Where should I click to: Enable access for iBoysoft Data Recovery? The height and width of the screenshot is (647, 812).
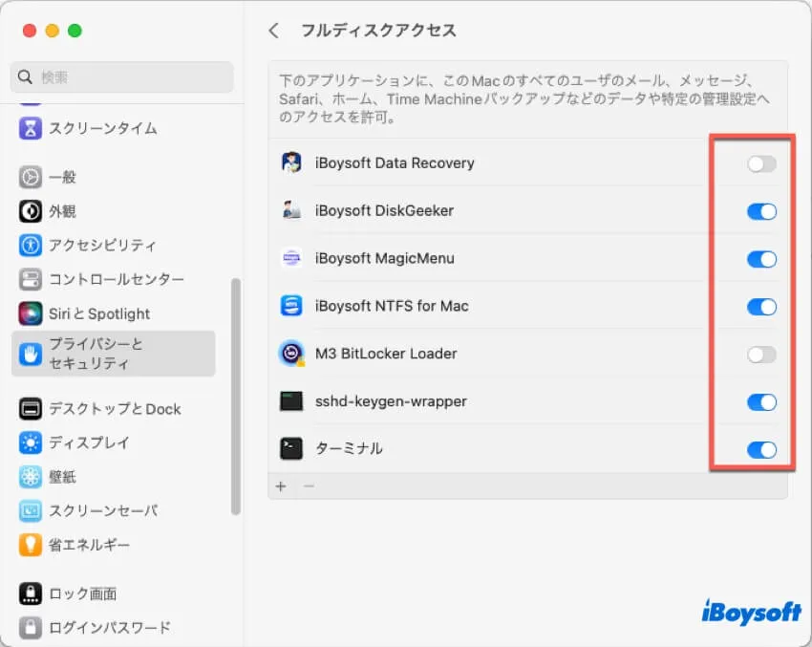761,163
